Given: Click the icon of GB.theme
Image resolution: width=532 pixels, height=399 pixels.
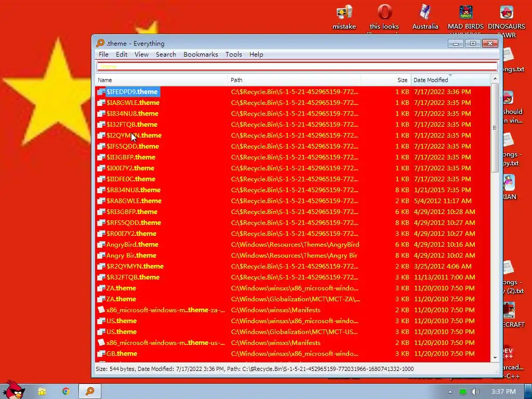Looking at the screenshot, I should (101, 353).
